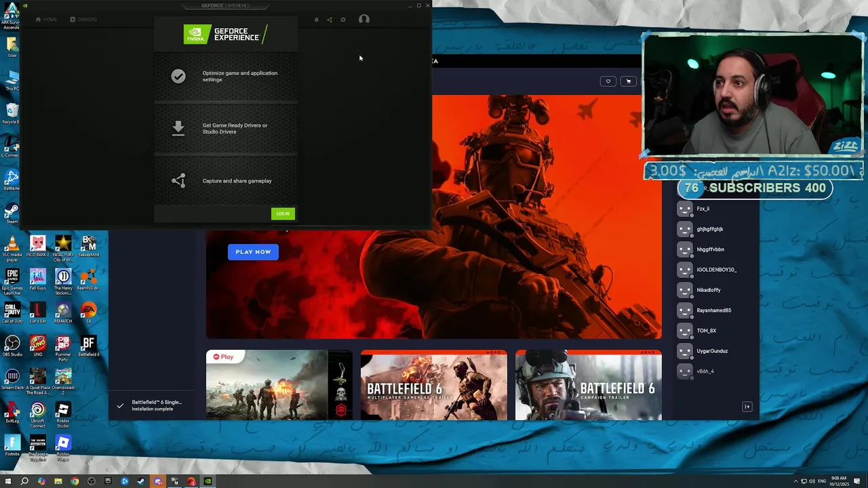Select the OBS Studio desktop icon

(x=12, y=346)
